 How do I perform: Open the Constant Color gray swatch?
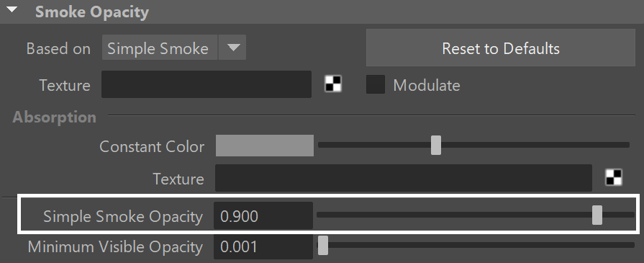(x=265, y=146)
